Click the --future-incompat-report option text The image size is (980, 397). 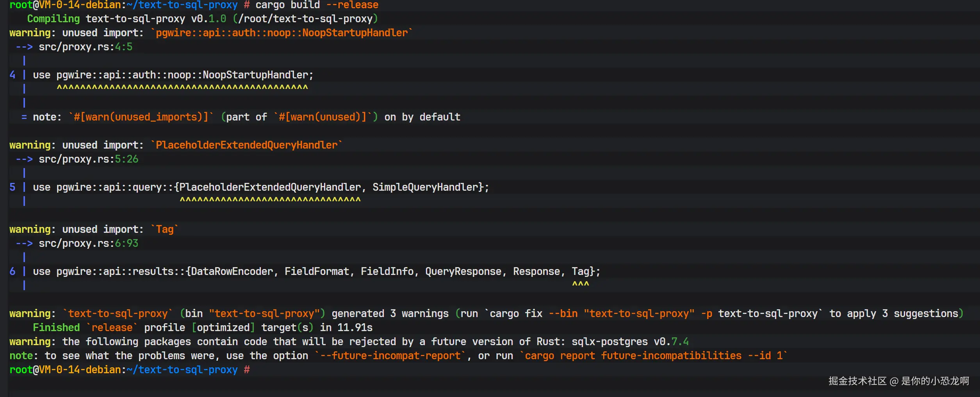tap(390, 356)
